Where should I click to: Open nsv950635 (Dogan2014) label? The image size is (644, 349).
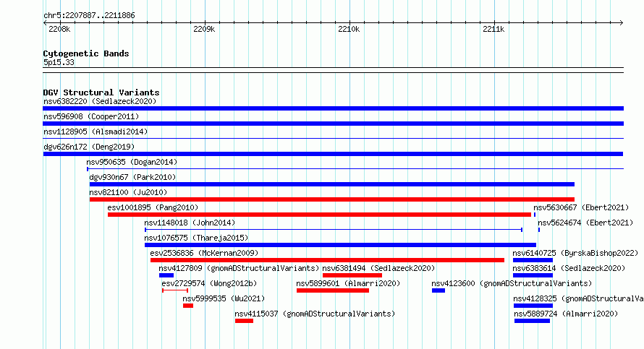coord(132,162)
